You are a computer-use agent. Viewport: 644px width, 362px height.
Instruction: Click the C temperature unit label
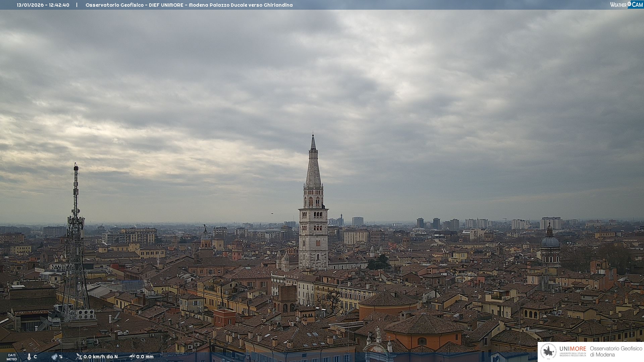tap(35, 357)
